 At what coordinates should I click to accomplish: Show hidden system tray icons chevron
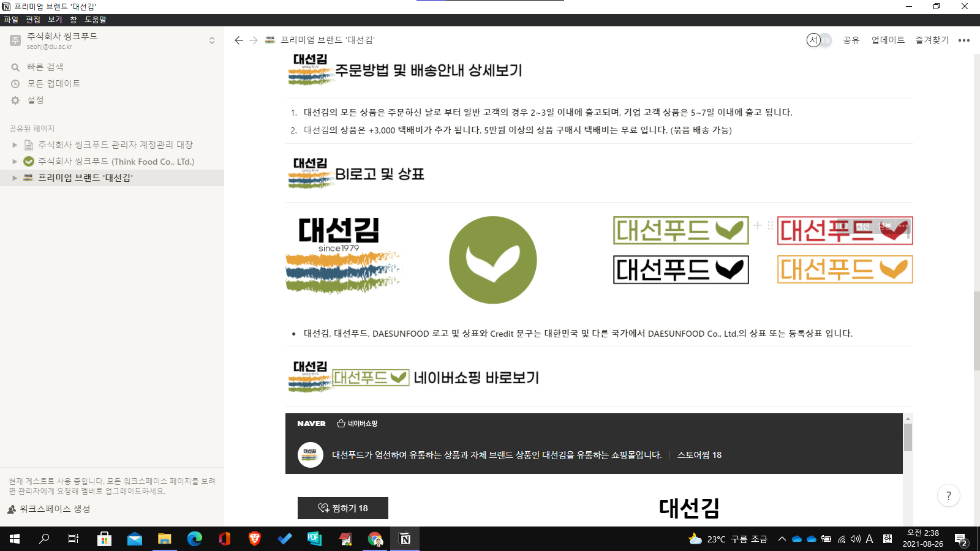coord(782,539)
